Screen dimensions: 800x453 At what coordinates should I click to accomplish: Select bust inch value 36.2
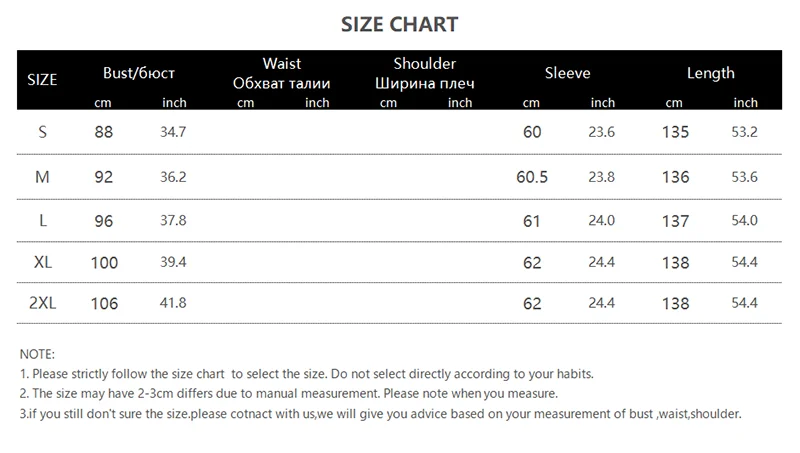pos(174,176)
